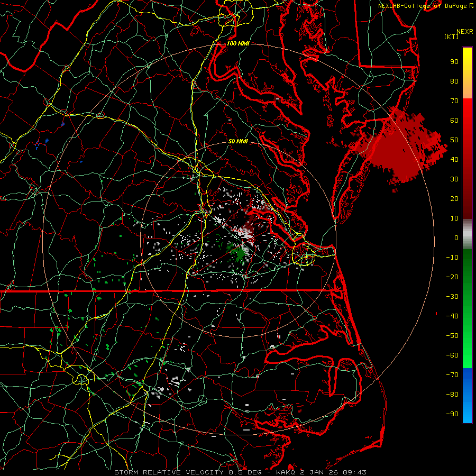The height and width of the screenshot is (476, 476).
Task: Click the large red offshore velocity echo
Action: tap(398, 149)
